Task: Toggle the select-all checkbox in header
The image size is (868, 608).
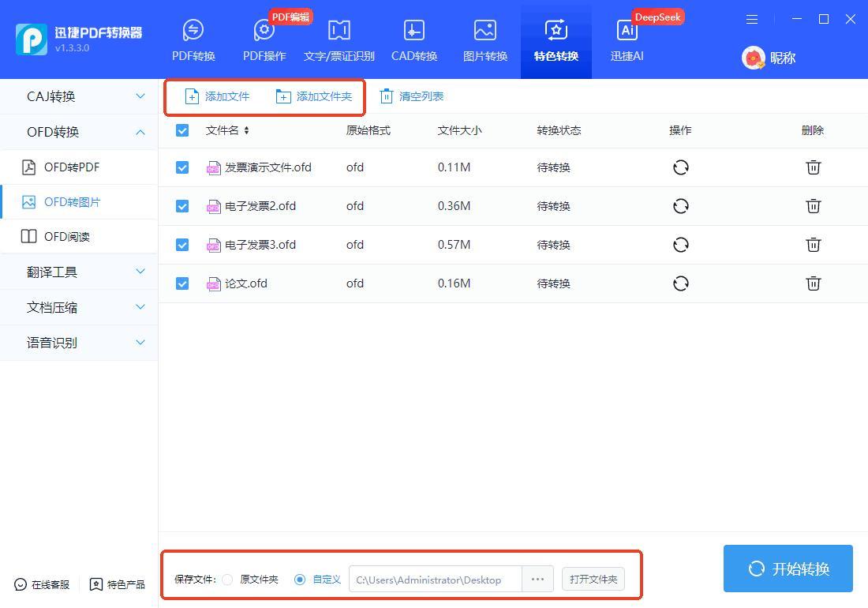Action: click(x=182, y=130)
